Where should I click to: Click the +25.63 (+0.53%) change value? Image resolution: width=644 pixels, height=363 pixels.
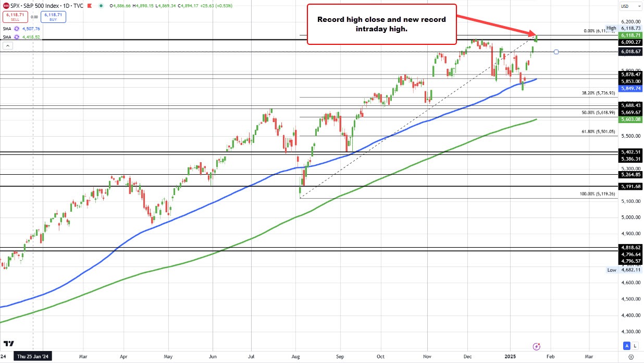pos(216,6)
